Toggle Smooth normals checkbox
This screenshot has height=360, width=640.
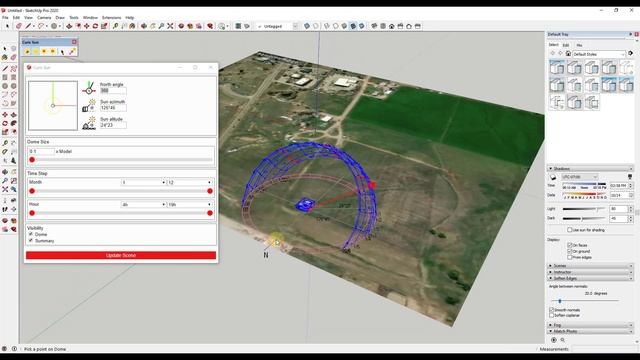click(552, 310)
